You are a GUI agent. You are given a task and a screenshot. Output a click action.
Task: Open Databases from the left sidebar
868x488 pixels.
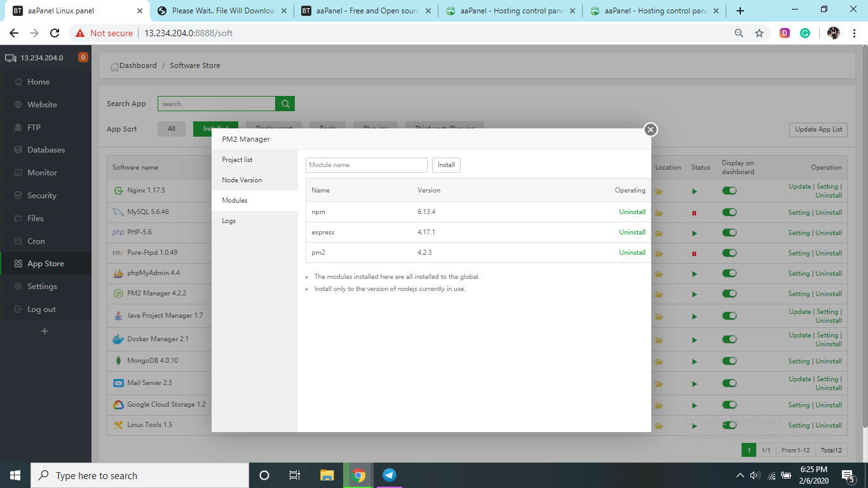pyautogui.click(x=46, y=150)
